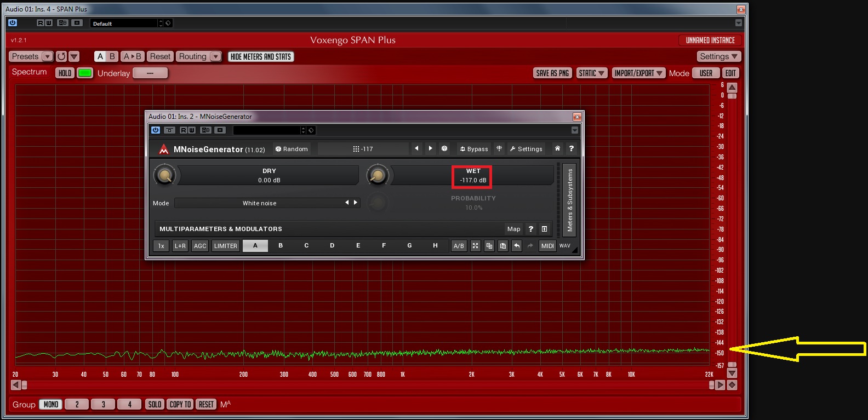The image size is (868, 420).
Task: Select the USER mode button
Action: (706, 73)
